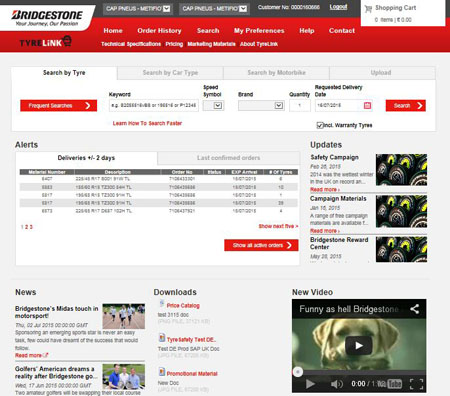Open first CAP PNEUS dropdown
This screenshot has width=450, height=396.
[137, 9]
